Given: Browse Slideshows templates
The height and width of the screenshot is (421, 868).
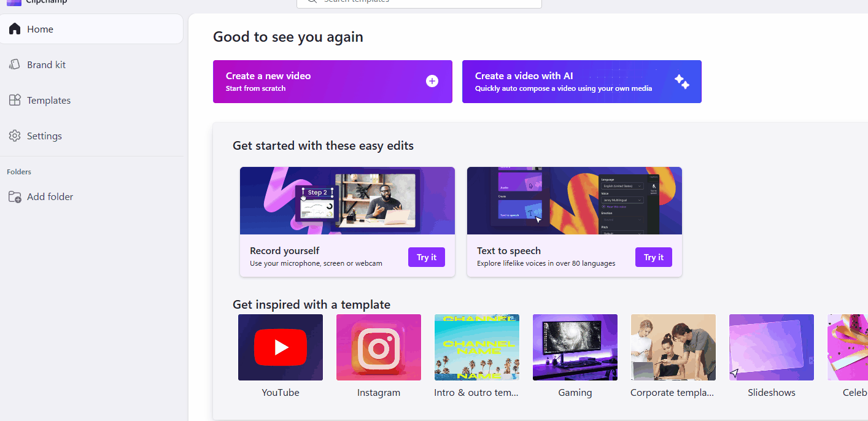Looking at the screenshot, I should tap(771, 347).
